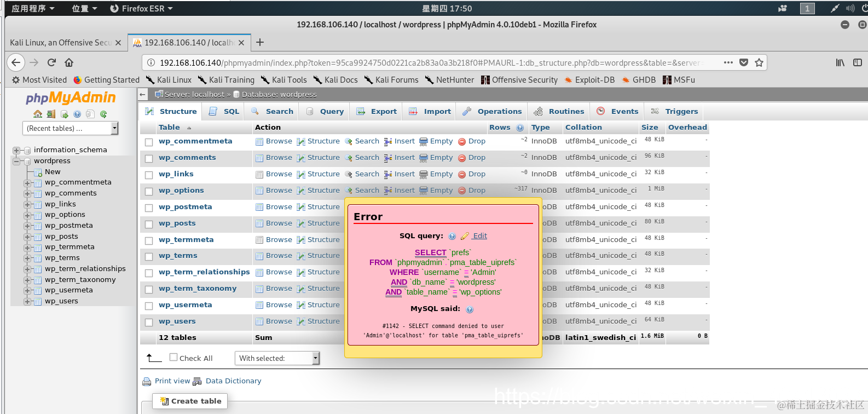The width and height of the screenshot is (868, 414).
Task: Sort by the Table column header
Action: click(x=169, y=128)
